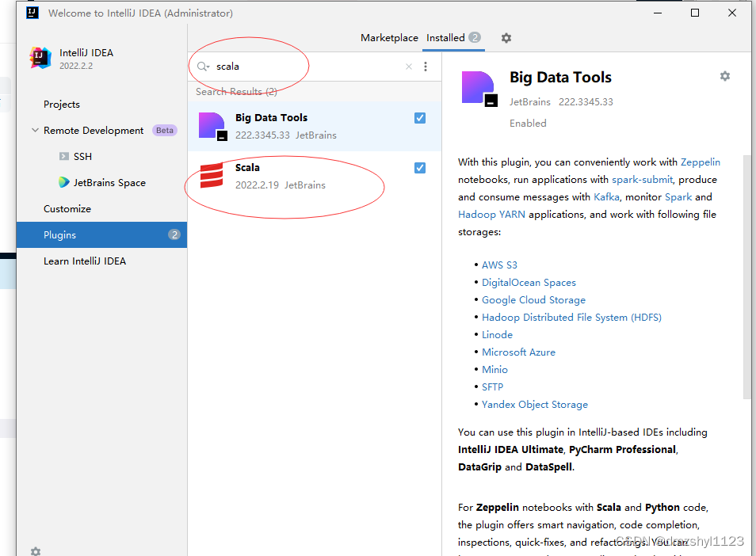Click the Plugins count badge 2
This screenshot has width=756, height=556.
(x=174, y=234)
